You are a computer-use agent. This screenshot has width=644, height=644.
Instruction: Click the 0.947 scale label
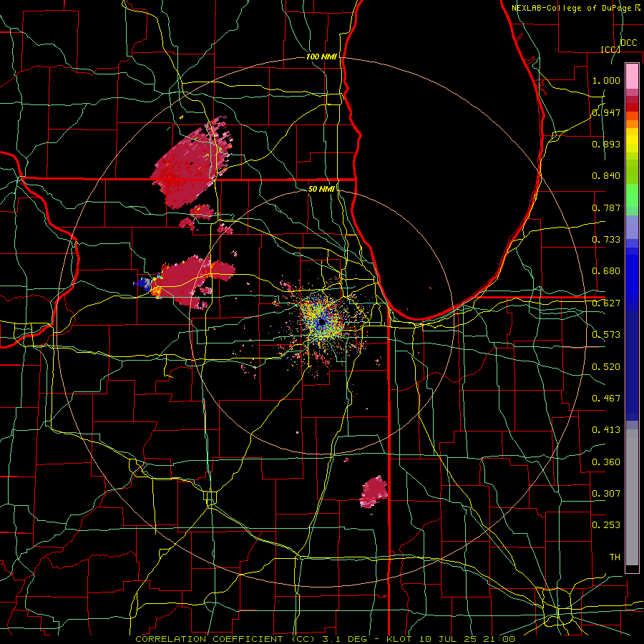coord(606,112)
